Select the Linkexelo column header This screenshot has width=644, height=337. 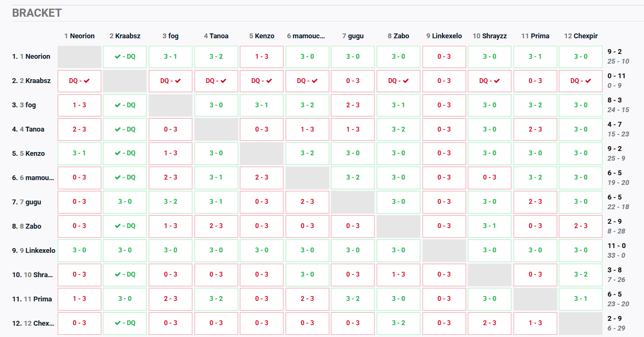pos(444,36)
